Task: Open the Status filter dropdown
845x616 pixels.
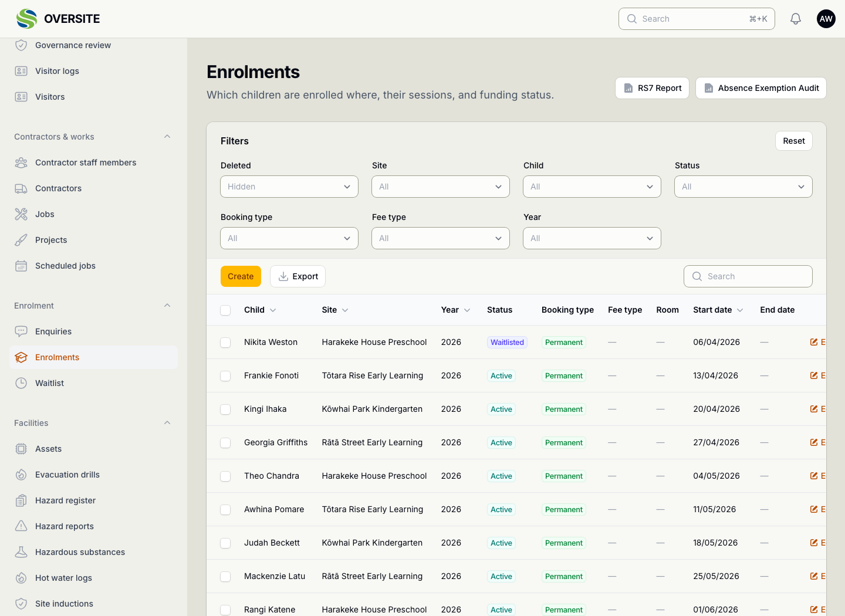Action: coord(743,187)
